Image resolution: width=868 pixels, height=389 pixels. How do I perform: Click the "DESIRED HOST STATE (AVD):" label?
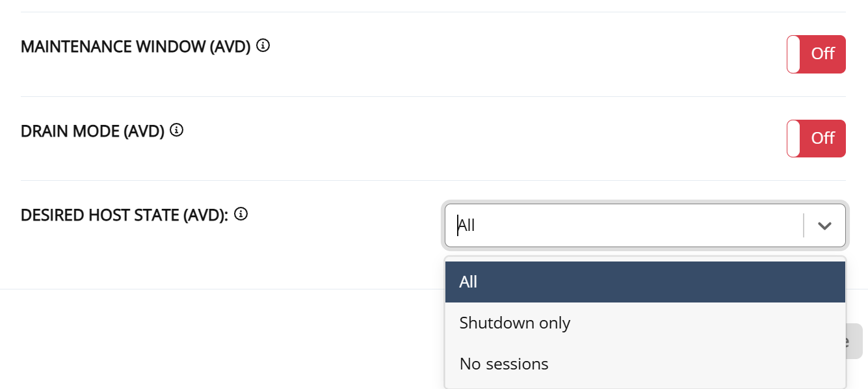[124, 215]
